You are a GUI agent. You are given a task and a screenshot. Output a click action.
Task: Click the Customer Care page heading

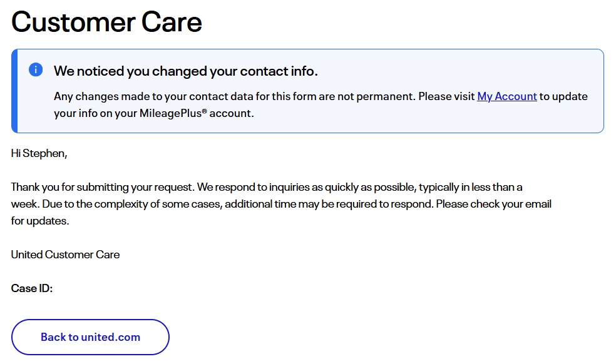pos(106,23)
